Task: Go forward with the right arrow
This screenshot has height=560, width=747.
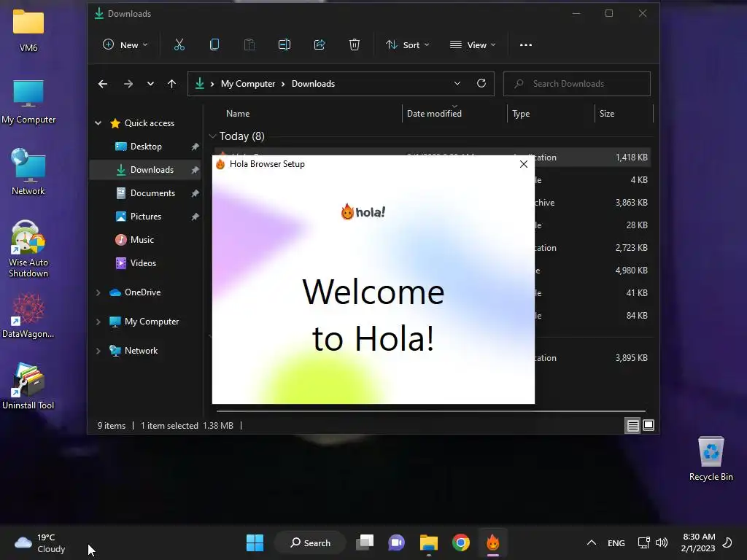Action: tap(128, 84)
